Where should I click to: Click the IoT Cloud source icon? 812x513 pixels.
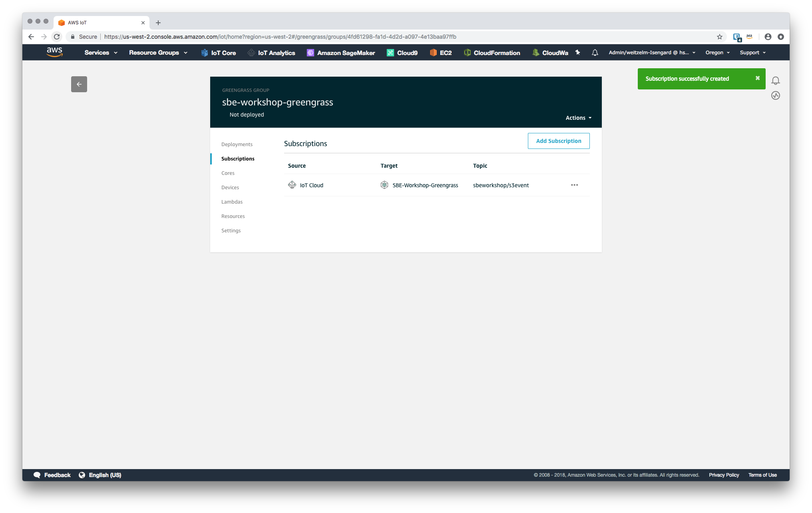[x=292, y=185]
